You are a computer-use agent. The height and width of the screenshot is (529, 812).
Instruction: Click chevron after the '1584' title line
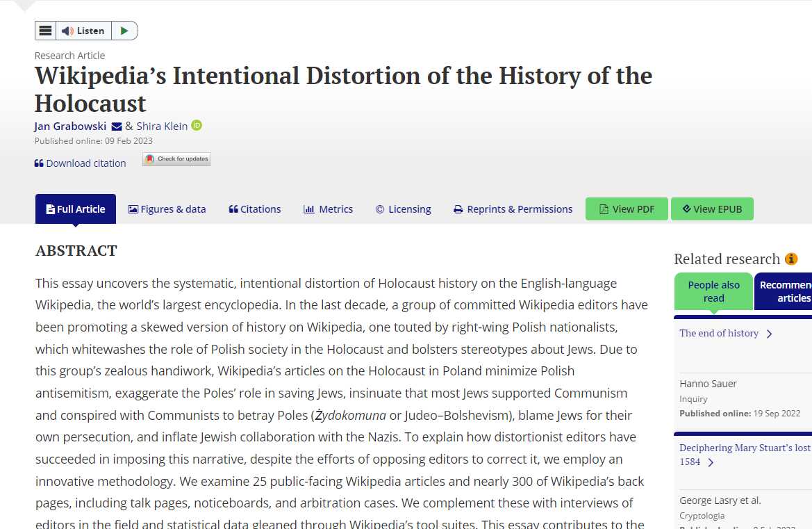(711, 462)
